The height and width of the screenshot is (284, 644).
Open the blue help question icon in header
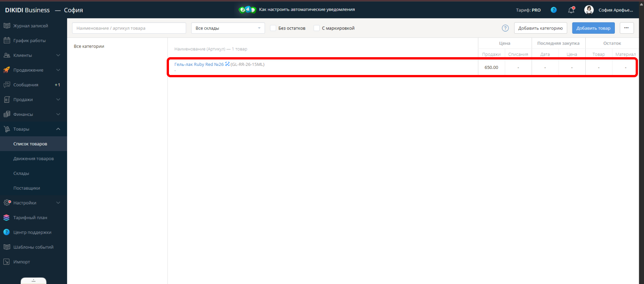click(553, 10)
